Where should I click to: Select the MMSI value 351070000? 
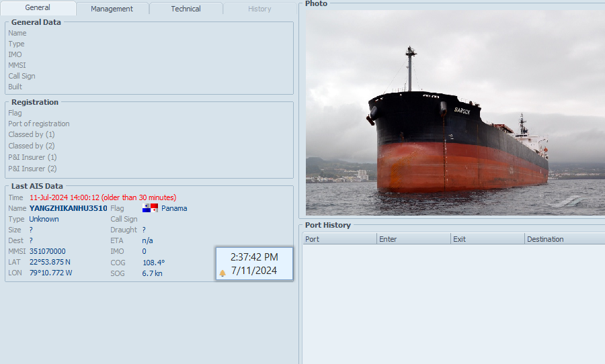48,251
